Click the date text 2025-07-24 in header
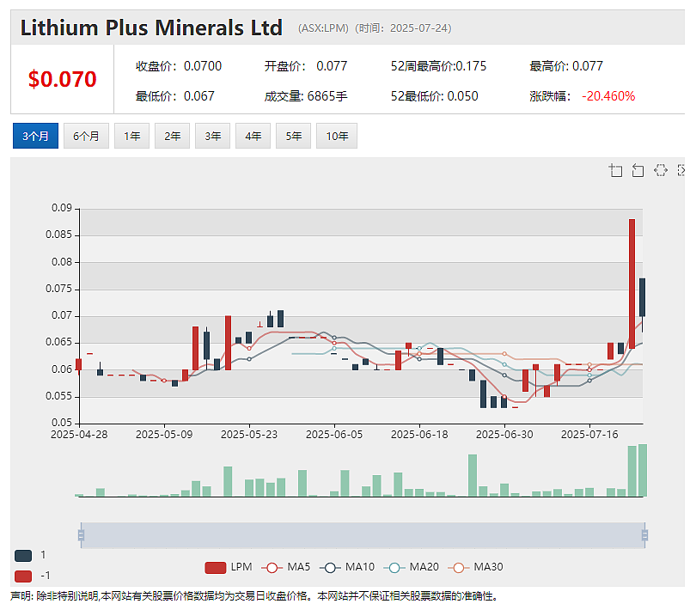This screenshot has width=696, height=616. (x=418, y=28)
